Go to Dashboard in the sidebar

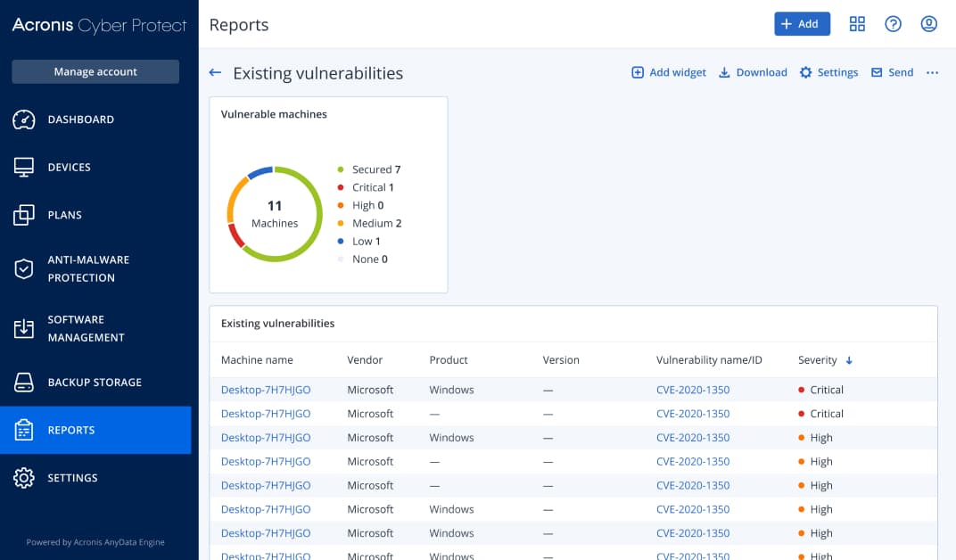click(x=80, y=119)
